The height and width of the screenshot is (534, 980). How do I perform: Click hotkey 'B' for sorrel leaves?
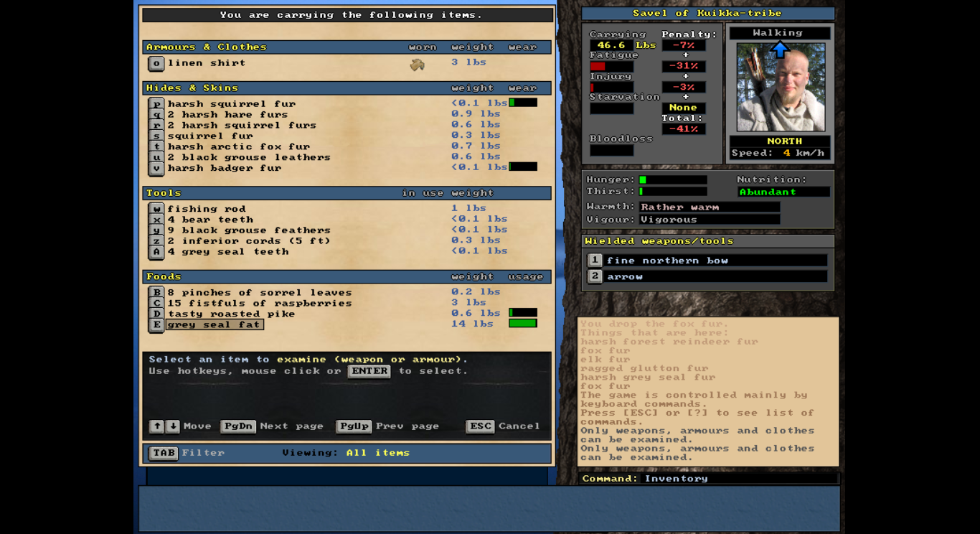(x=156, y=292)
